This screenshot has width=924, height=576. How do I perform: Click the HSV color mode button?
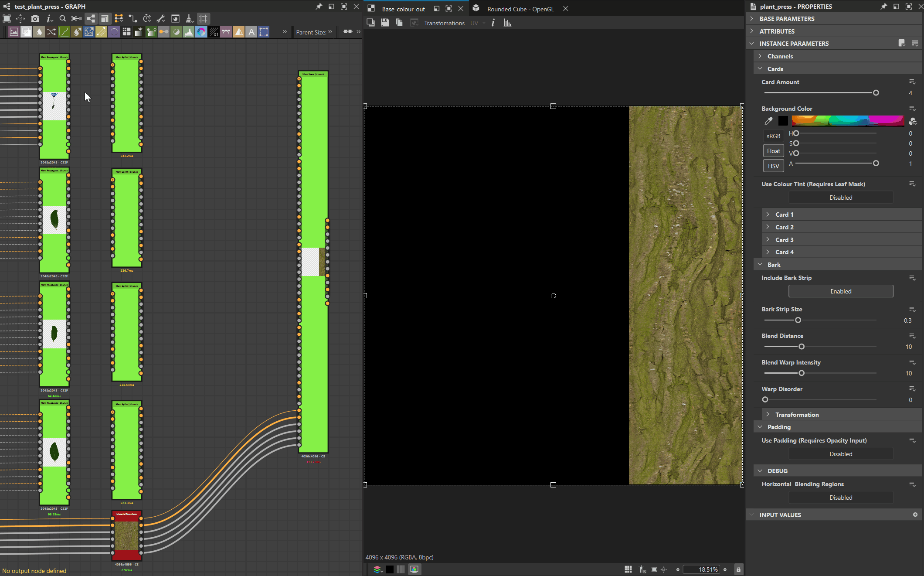pos(773,166)
